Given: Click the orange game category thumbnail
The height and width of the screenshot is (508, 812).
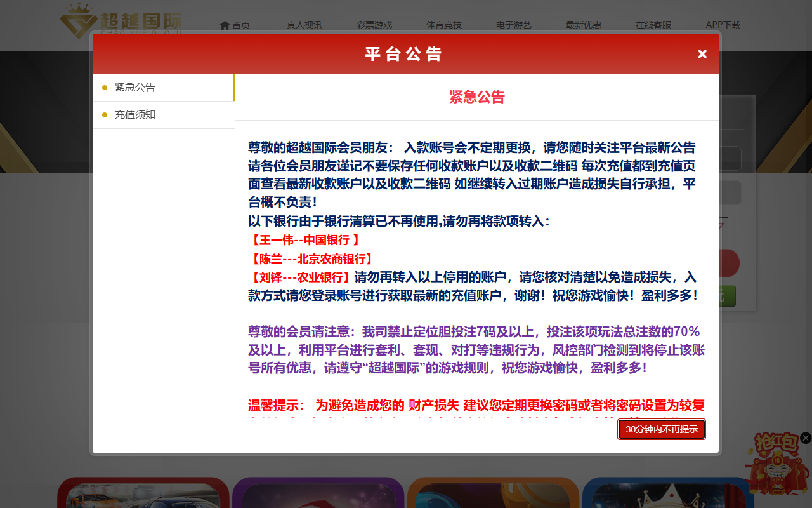Looking at the screenshot, I should point(494,493).
